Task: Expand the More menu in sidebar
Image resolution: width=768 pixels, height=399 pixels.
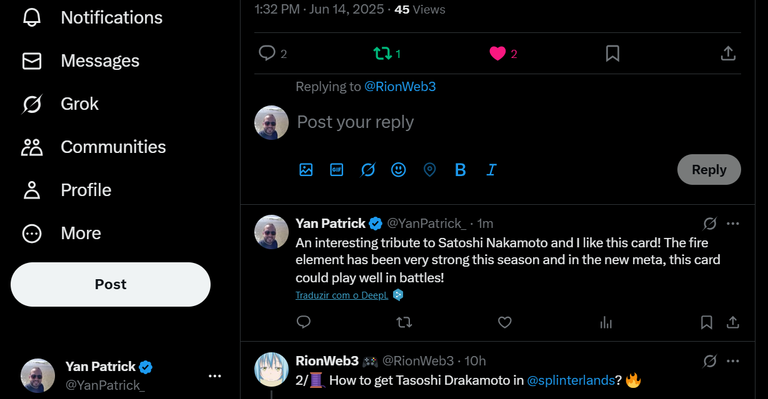Action: [x=61, y=234]
